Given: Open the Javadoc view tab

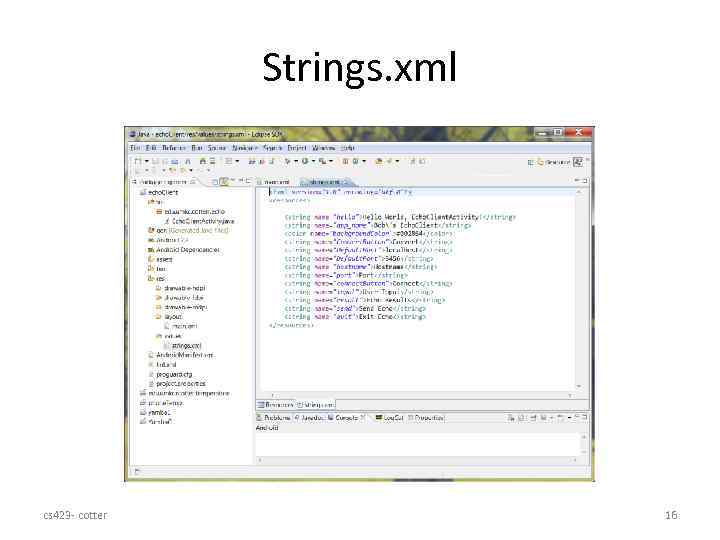Looking at the screenshot, I should 310,418.
